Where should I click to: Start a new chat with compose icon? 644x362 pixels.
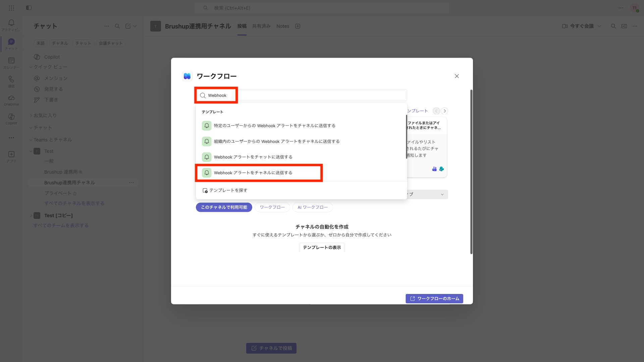[128, 26]
